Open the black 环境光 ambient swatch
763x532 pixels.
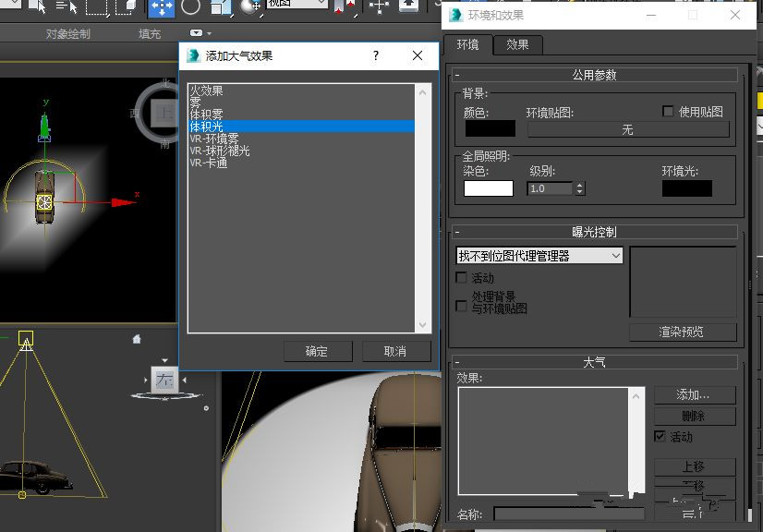click(686, 188)
